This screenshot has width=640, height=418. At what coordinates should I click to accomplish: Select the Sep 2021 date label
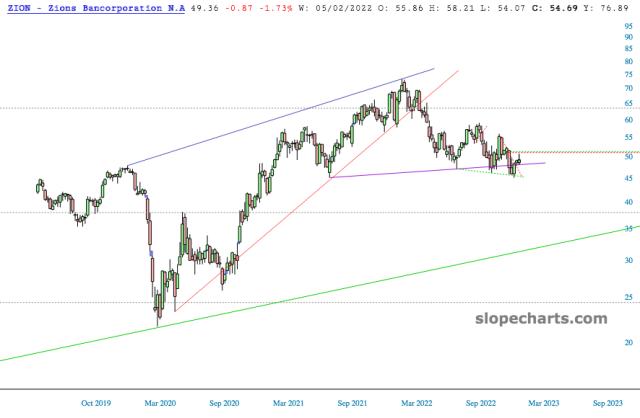click(x=352, y=403)
